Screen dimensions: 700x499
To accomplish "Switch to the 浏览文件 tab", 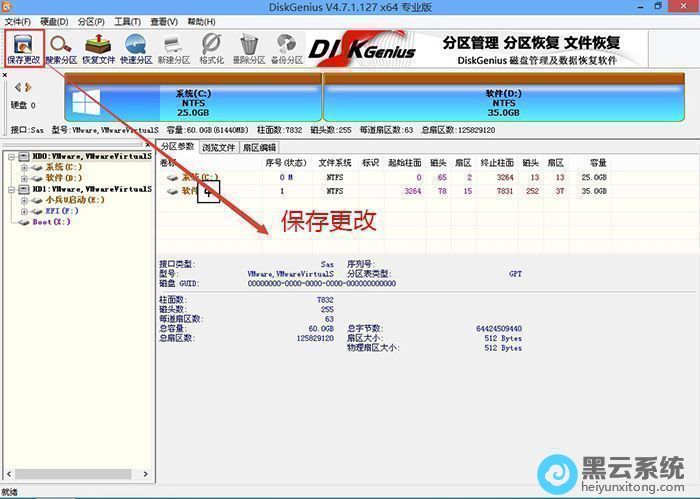I will (219, 147).
